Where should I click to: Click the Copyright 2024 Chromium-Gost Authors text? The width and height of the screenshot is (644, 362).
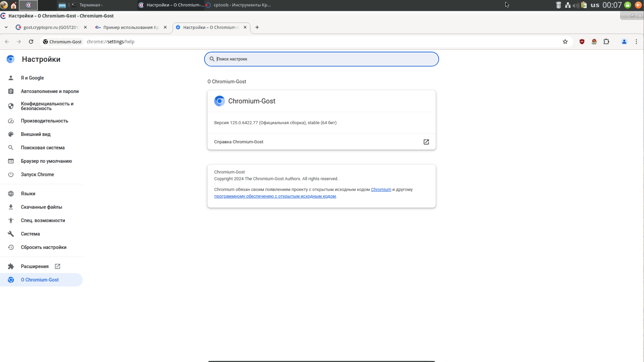[276, 179]
